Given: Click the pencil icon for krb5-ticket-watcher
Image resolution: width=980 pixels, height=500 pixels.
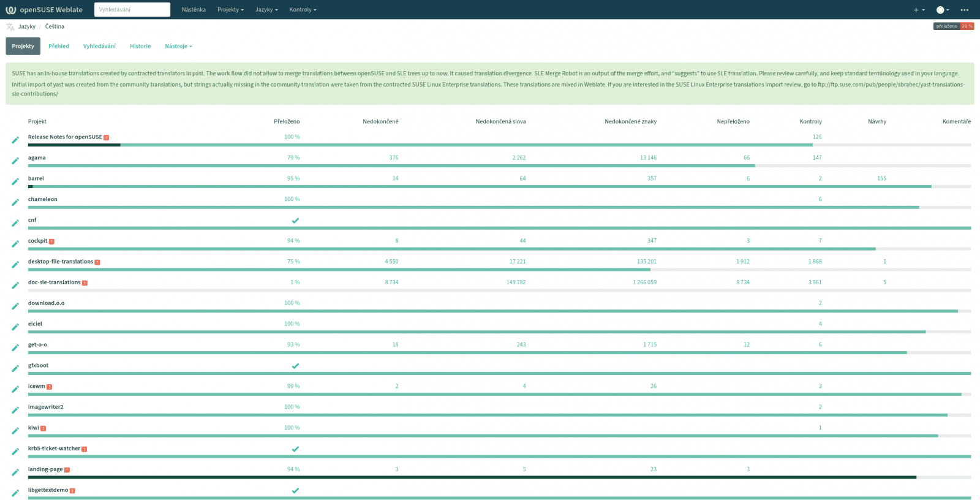Looking at the screenshot, I should pyautogui.click(x=15, y=453).
